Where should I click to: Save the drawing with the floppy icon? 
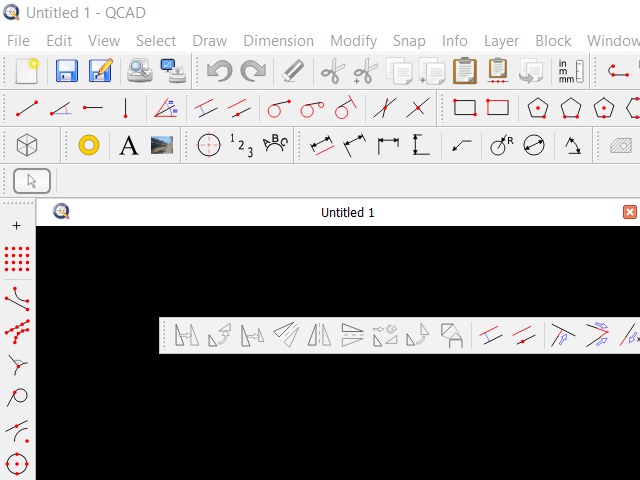67,71
